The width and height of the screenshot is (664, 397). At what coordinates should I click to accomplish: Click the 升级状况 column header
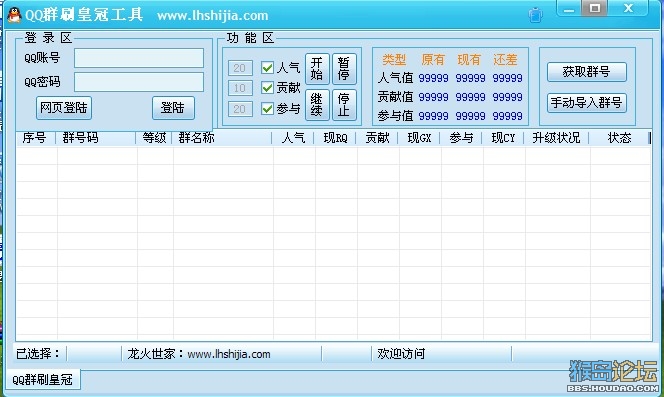click(556, 138)
